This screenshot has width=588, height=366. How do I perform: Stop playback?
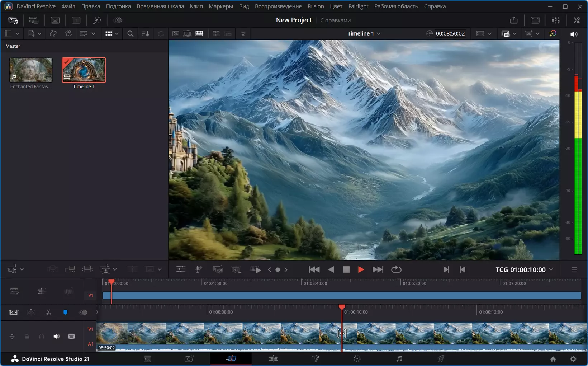(x=346, y=269)
